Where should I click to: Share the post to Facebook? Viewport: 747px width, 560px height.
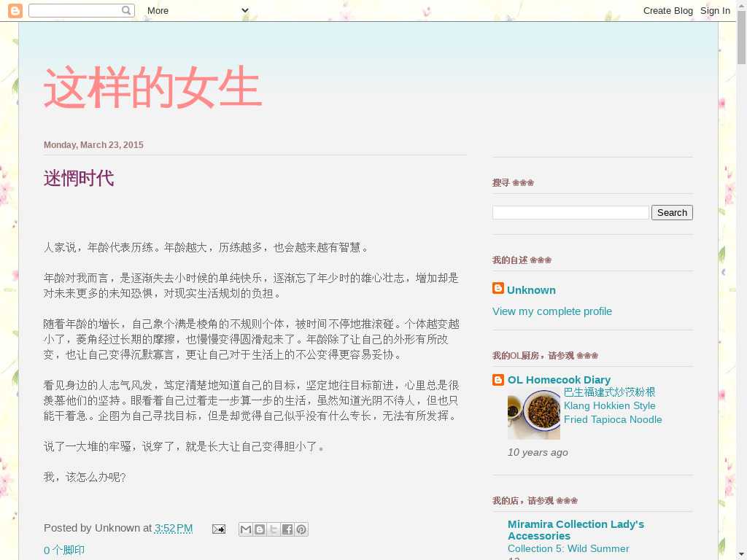(287, 529)
